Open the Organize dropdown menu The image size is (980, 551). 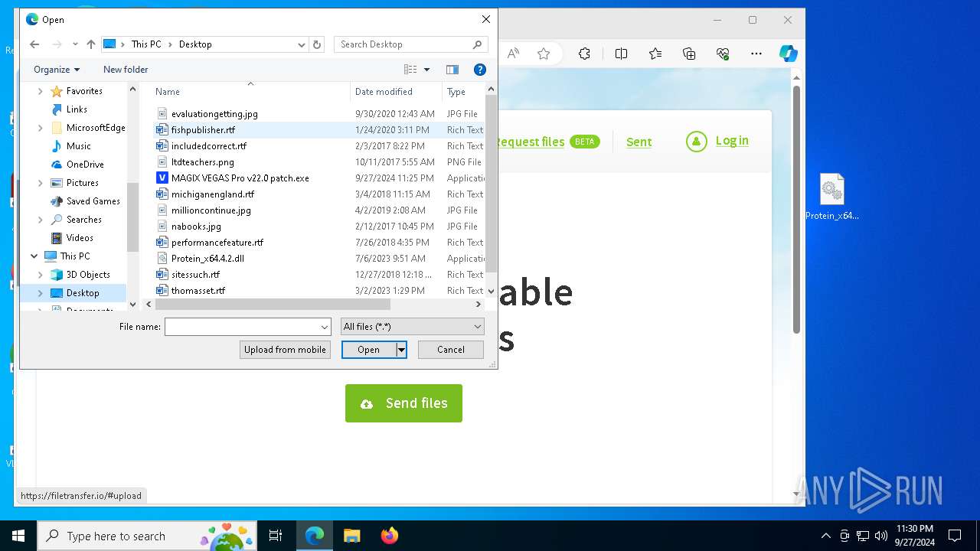[x=57, y=70]
